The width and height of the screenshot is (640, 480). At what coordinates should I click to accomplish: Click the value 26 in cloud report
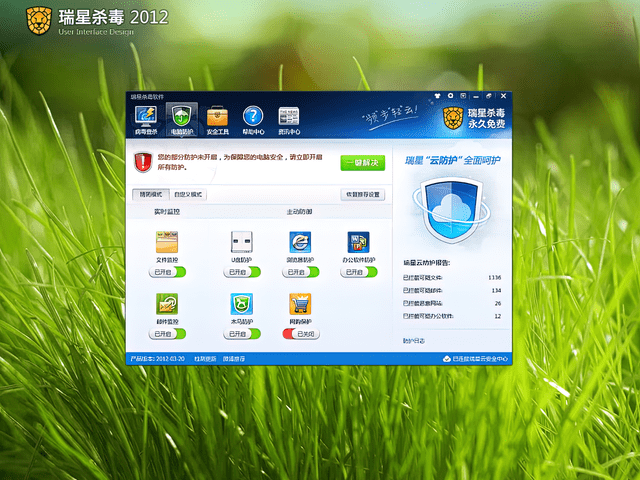(498, 303)
